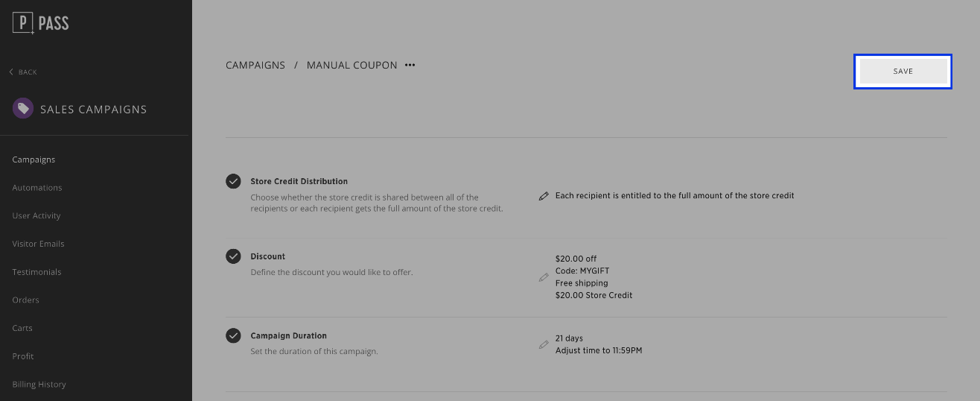Image resolution: width=980 pixels, height=401 pixels.
Task: Open Visitor Emails section
Action: tap(38, 244)
